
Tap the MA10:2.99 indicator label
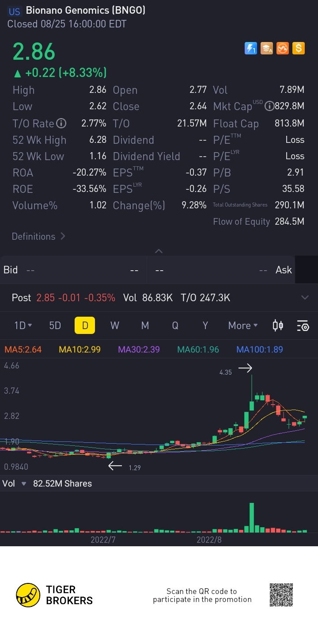pyautogui.click(x=79, y=349)
